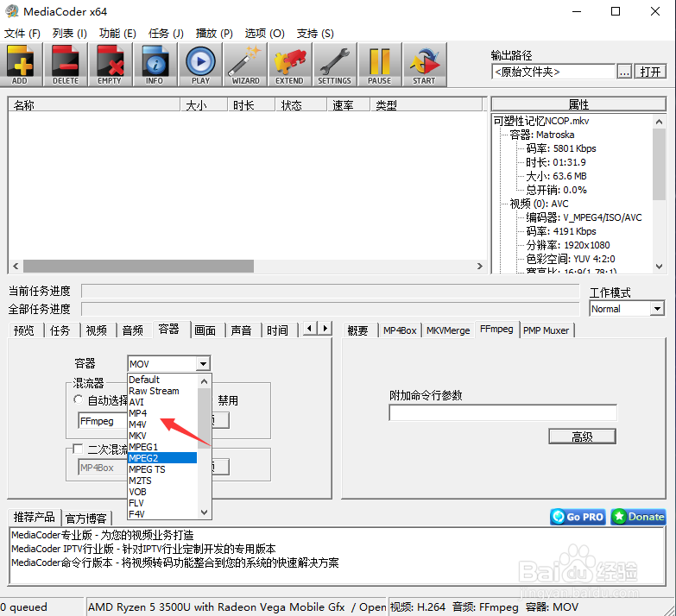Viewport: 676px width, 616px height.
Task: Switch to the PMP Muxer tab
Action: (x=546, y=330)
